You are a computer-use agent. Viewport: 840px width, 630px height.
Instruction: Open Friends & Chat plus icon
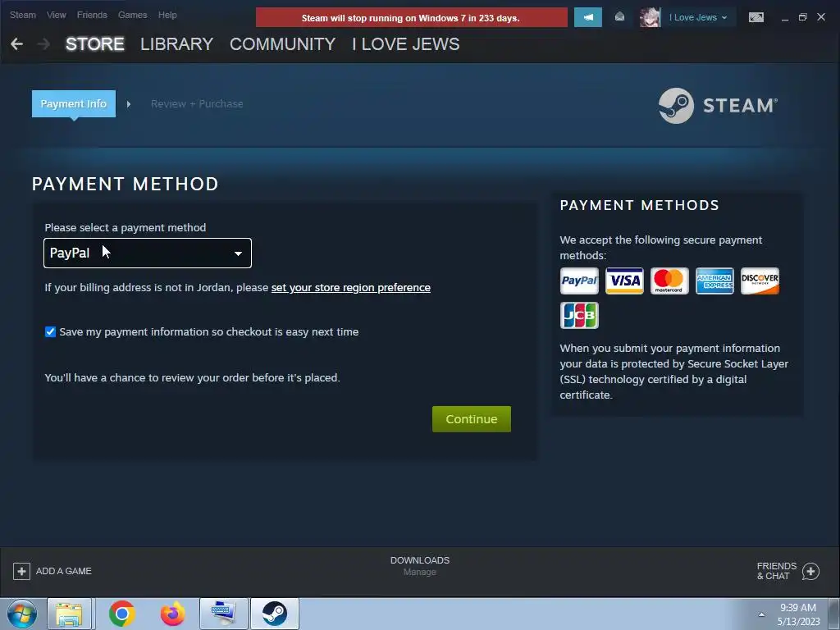(810, 571)
